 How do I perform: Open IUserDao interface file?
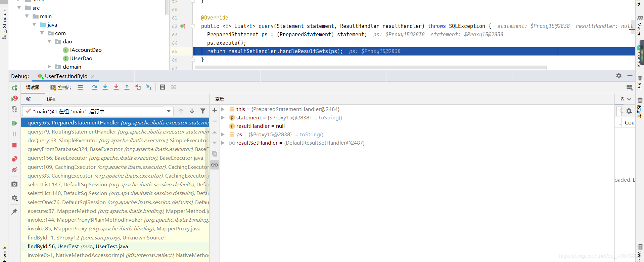pos(78,59)
